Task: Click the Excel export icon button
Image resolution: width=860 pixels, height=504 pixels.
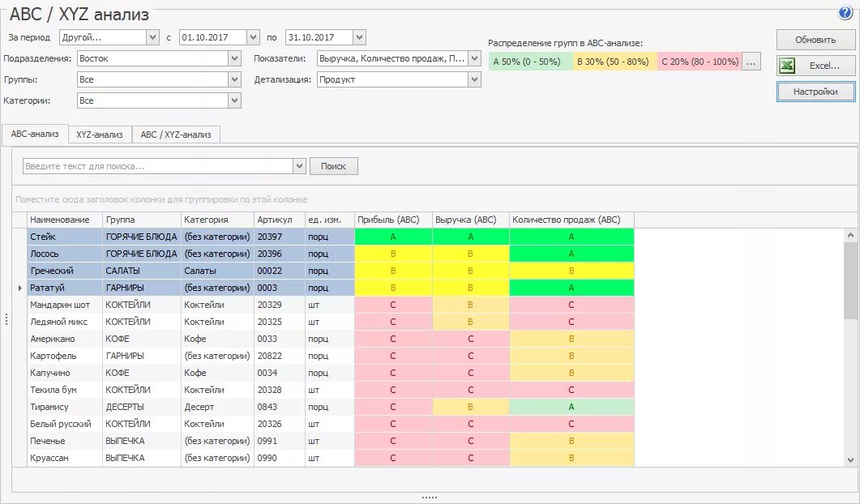Action: tap(815, 66)
